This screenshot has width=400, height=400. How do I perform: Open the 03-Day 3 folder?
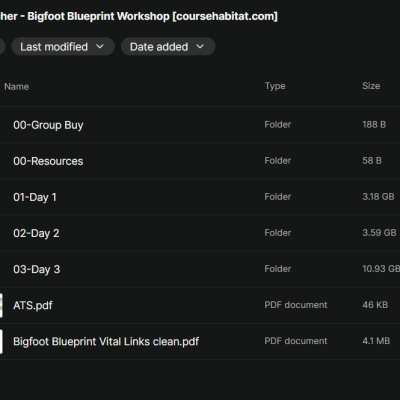[x=37, y=269]
